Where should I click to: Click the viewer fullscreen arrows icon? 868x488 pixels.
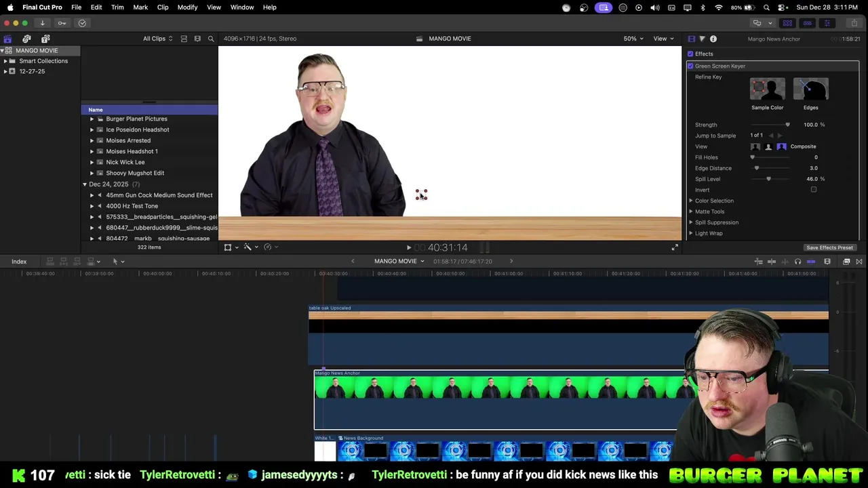pos(675,247)
